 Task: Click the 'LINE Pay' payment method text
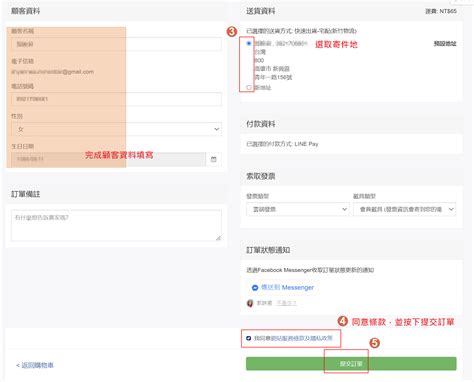pos(306,144)
